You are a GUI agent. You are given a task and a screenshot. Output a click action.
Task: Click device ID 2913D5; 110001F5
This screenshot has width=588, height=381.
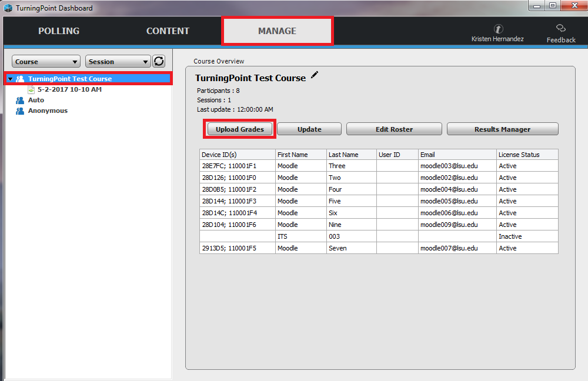pos(238,248)
